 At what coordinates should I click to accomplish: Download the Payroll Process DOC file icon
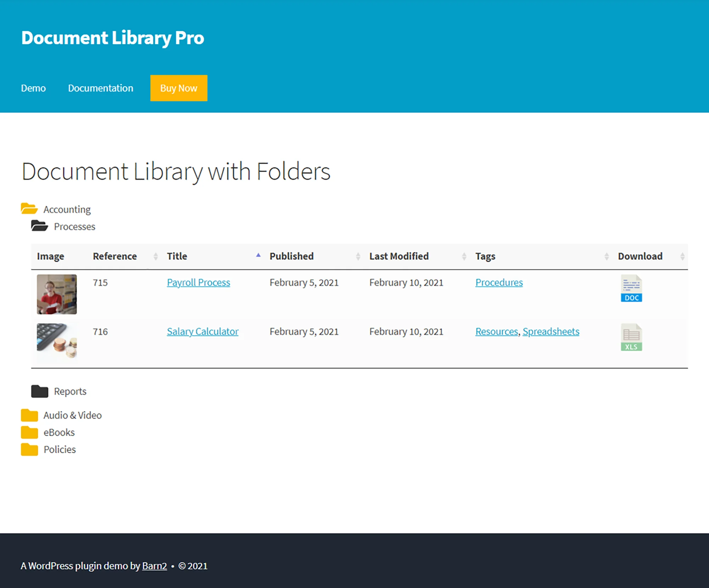click(x=631, y=288)
